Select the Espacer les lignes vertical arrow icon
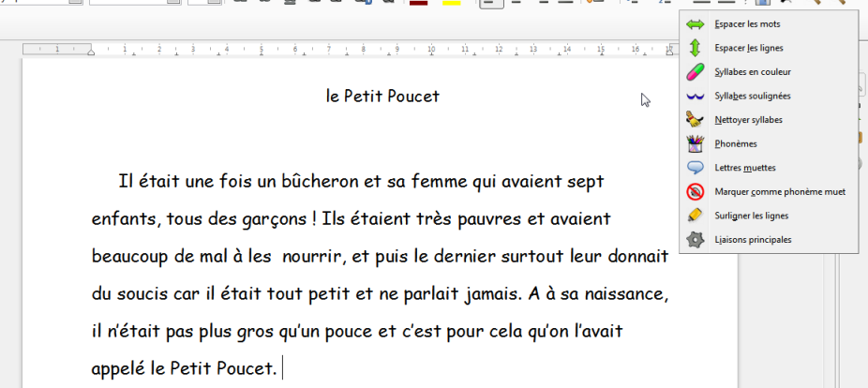Screen dimensions: 868x388 click(696, 47)
